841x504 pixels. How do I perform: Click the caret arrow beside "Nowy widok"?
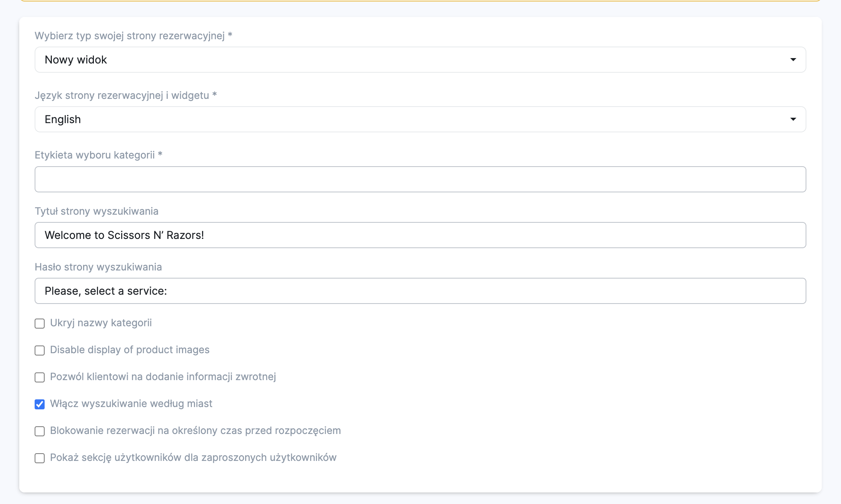coord(793,60)
